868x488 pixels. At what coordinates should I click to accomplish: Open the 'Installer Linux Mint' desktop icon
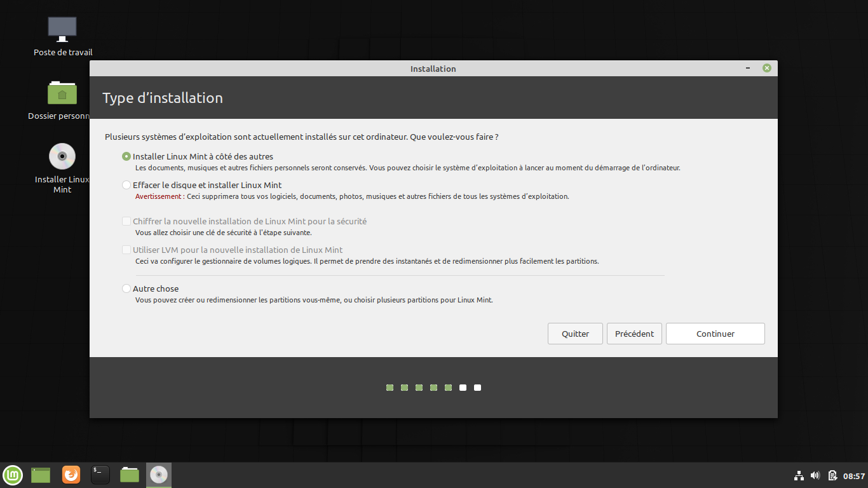pos(62,156)
